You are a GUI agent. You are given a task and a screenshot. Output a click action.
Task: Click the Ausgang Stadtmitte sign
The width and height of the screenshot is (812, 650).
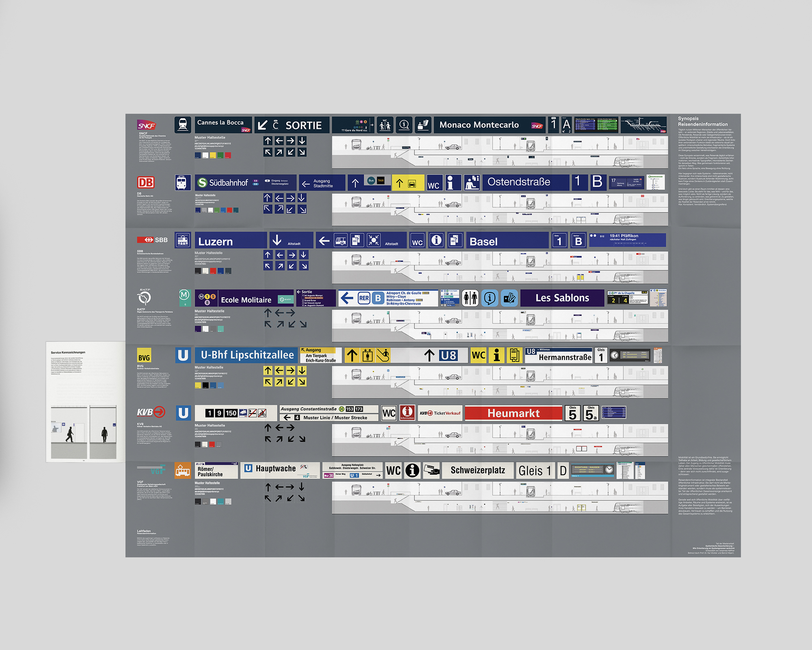click(x=322, y=183)
